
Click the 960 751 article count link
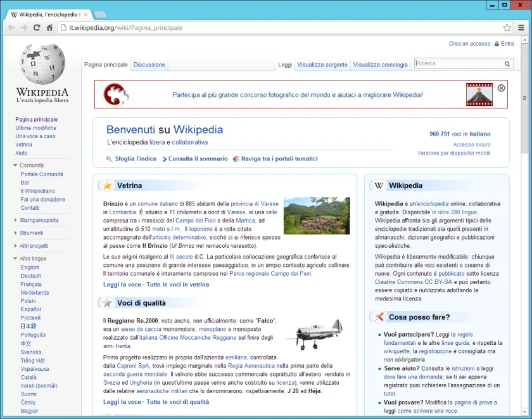point(440,134)
